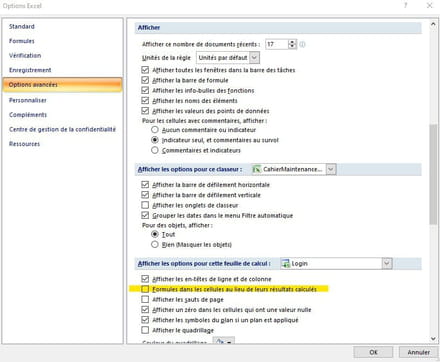Image resolution: width=440 pixels, height=362 pixels.
Task: Toggle Afficher les en-têtes de ligne et de colonne
Action: [145, 279]
